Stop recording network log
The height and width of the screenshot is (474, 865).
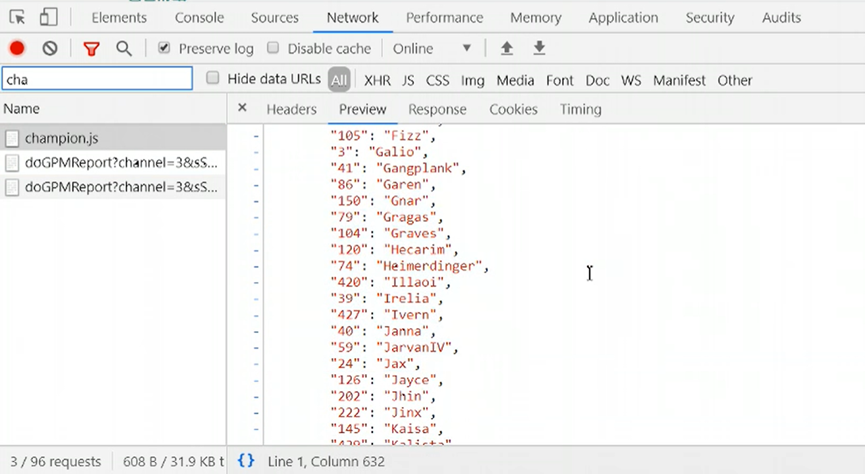17,48
